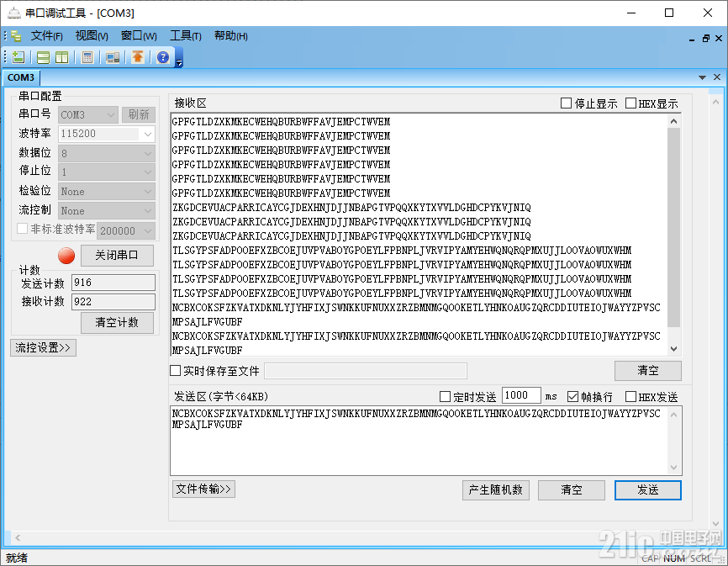The image size is (728, 566).
Task: Click the save file path field
Action: pos(366,371)
